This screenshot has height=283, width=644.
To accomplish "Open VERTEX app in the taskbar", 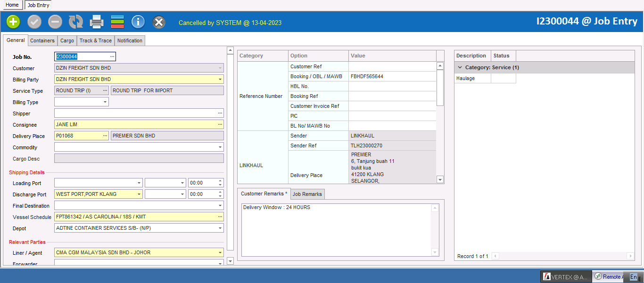I will (565, 277).
